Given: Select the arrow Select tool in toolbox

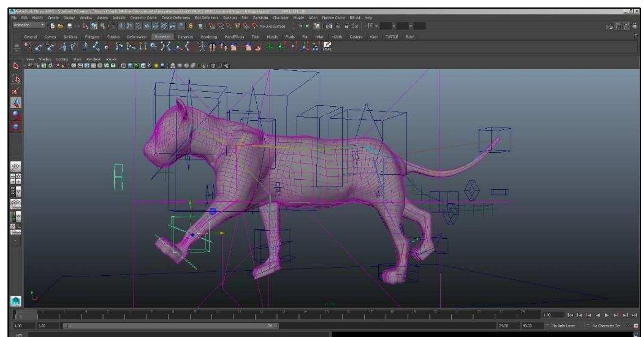Looking at the screenshot, I should [16, 66].
